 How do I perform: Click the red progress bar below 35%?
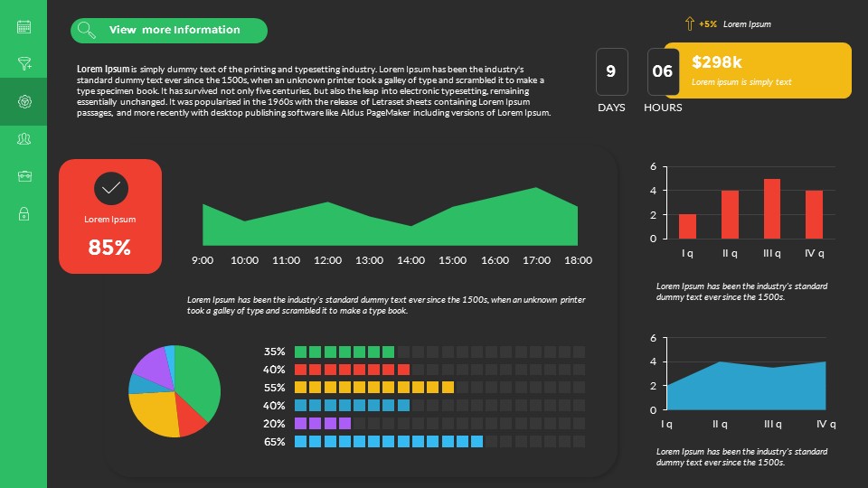(352, 370)
